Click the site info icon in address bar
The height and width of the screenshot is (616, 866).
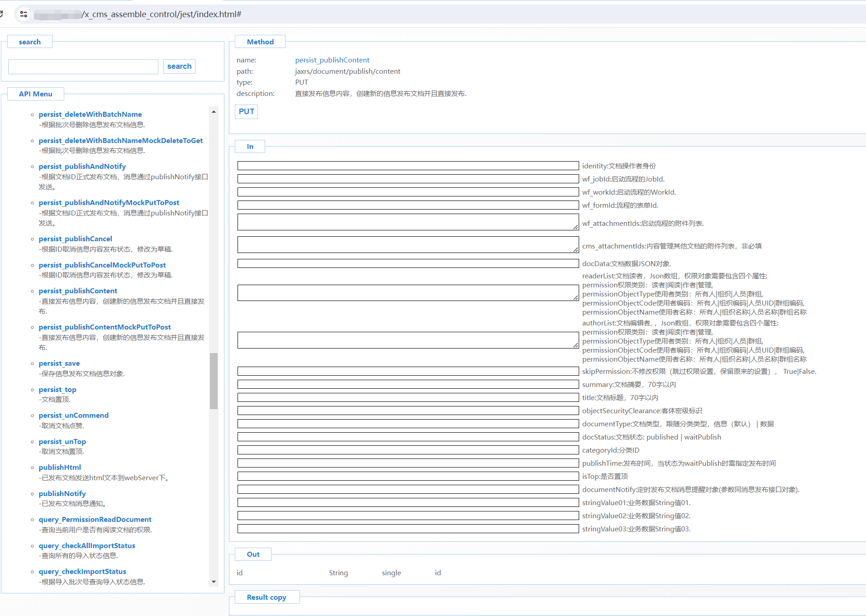coord(24,14)
